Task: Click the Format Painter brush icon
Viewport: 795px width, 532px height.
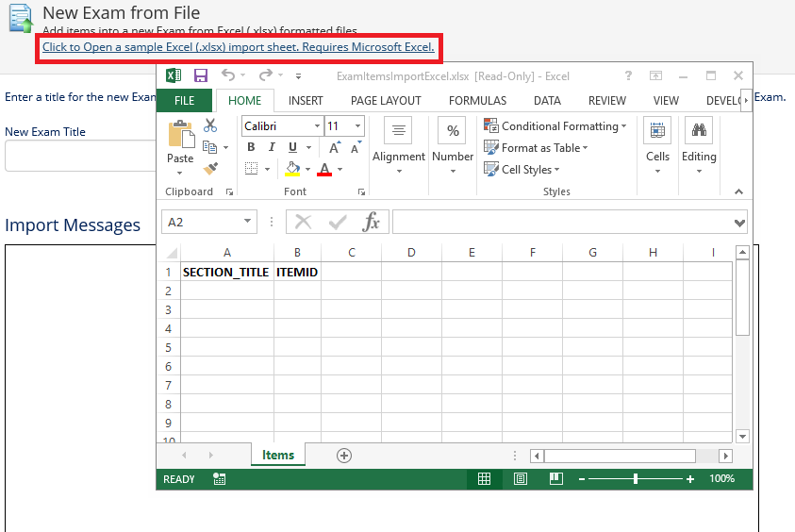Action: click(x=210, y=169)
